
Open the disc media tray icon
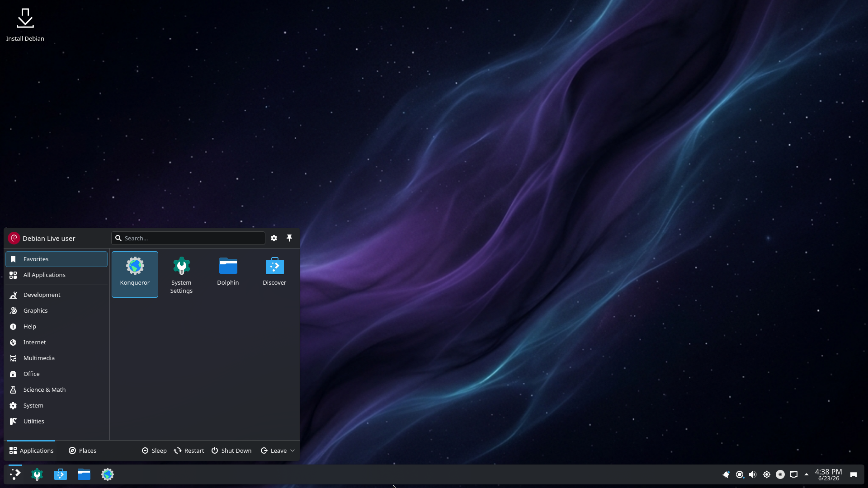pyautogui.click(x=780, y=474)
